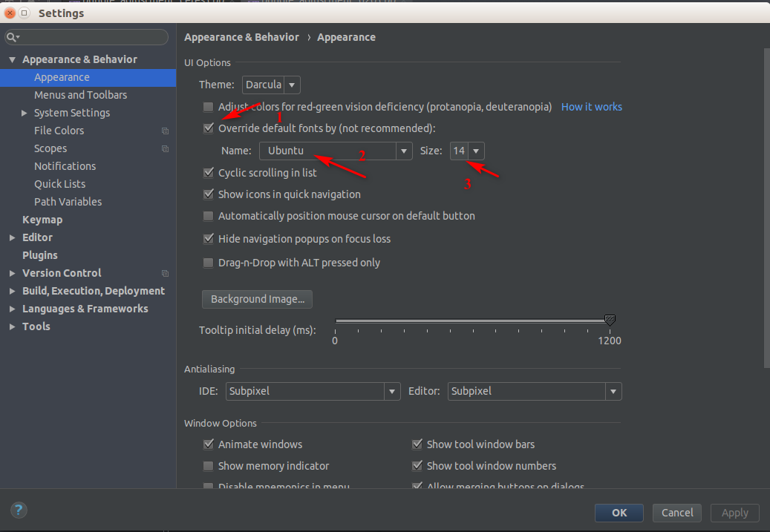Image resolution: width=770 pixels, height=532 pixels.
Task: Click the project-level icon beside Version Control
Action: click(x=165, y=273)
